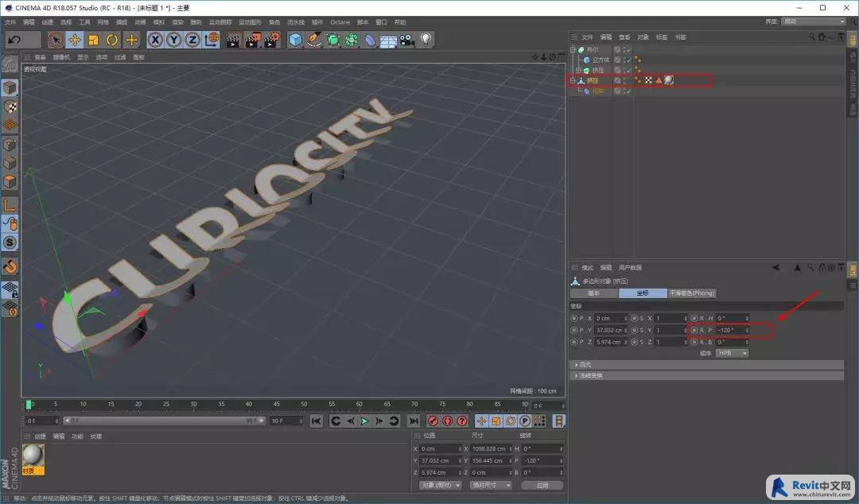Select the Live Selection tool
This screenshot has width=859, height=504.
[x=56, y=40]
